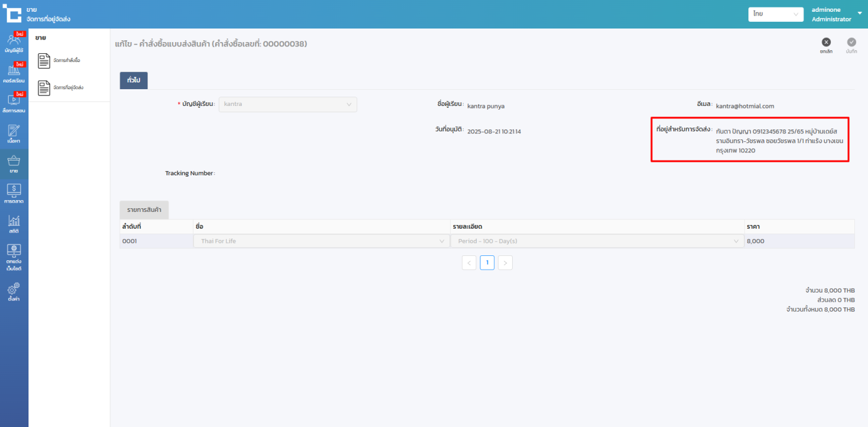Open the คอร์สเรียน (courses) sidebar icon
This screenshot has width=868, height=427.
click(14, 73)
